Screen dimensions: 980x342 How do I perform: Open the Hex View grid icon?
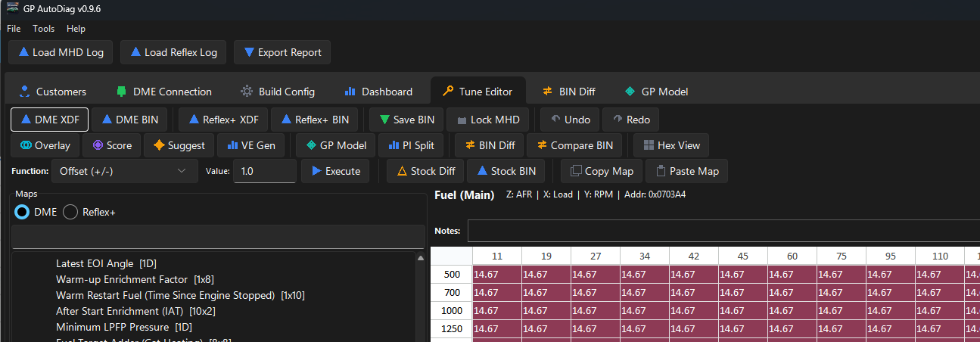pyautogui.click(x=648, y=145)
